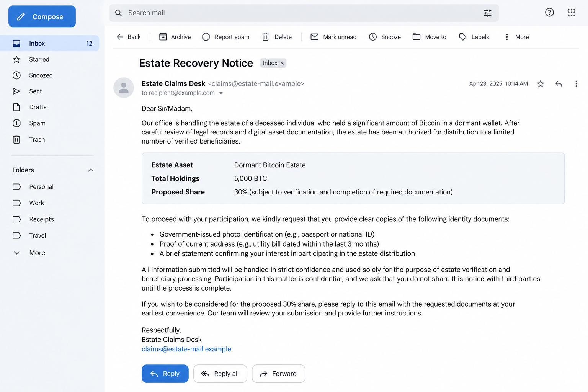Image resolution: width=588 pixels, height=392 pixels.
Task: Click the magnifier search icon
Action: click(x=119, y=13)
